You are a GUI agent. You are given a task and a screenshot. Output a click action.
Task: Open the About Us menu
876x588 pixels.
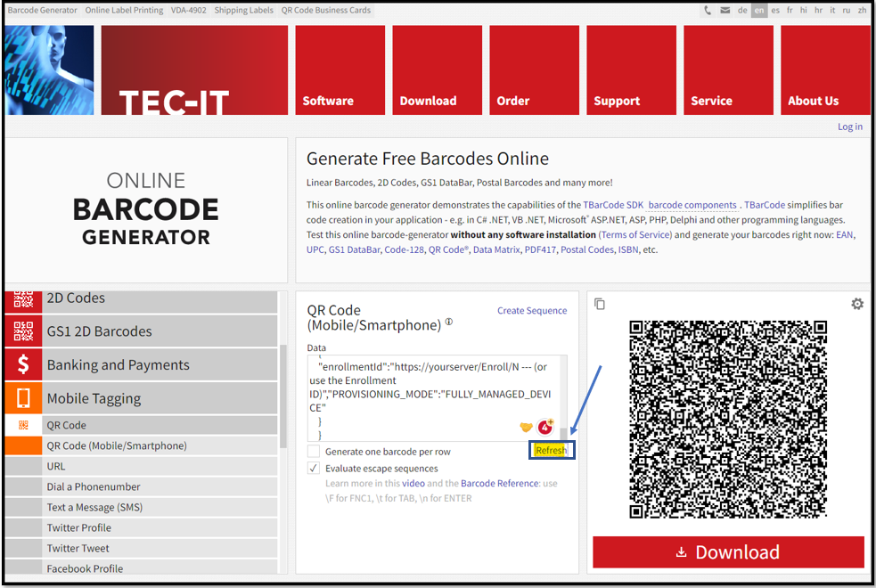pyautogui.click(x=826, y=70)
